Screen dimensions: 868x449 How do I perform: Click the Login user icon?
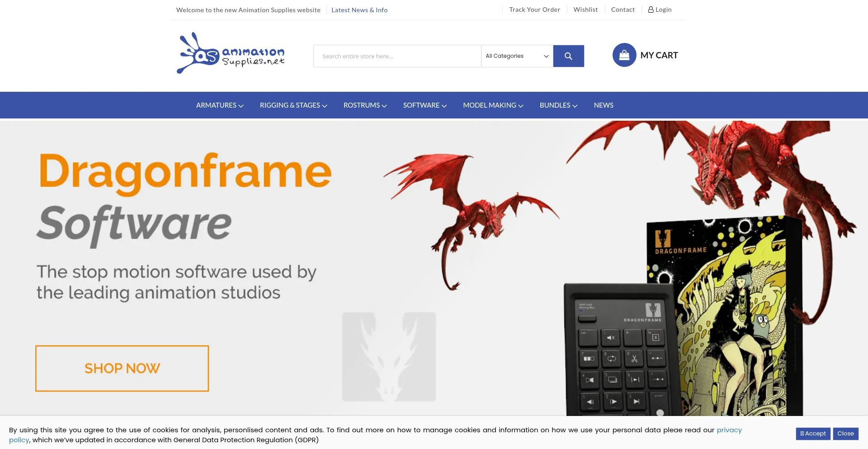(x=651, y=9)
